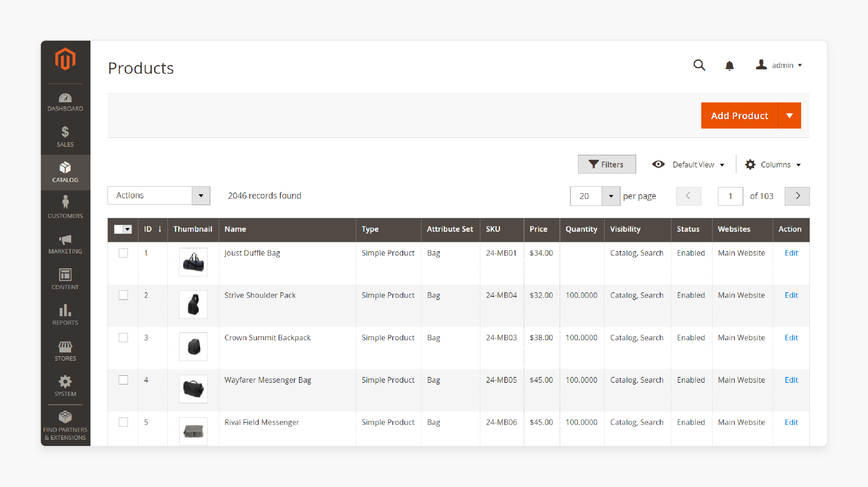This screenshot has height=487, width=868.
Task: Open the per-page count dropdown
Action: [610, 195]
